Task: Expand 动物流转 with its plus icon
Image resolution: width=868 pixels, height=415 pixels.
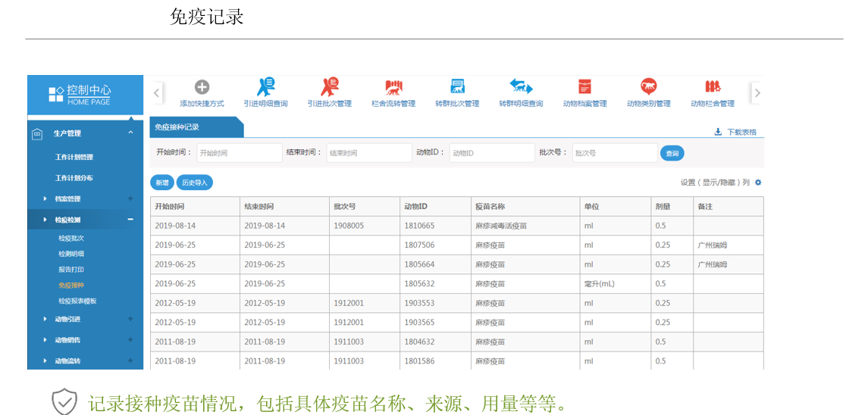Action: pos(130,360)
